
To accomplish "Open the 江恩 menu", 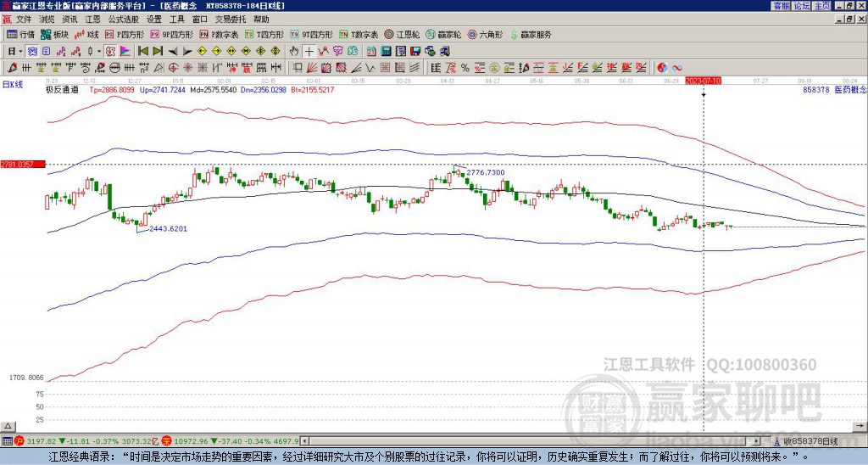I will tap(92, 20).
